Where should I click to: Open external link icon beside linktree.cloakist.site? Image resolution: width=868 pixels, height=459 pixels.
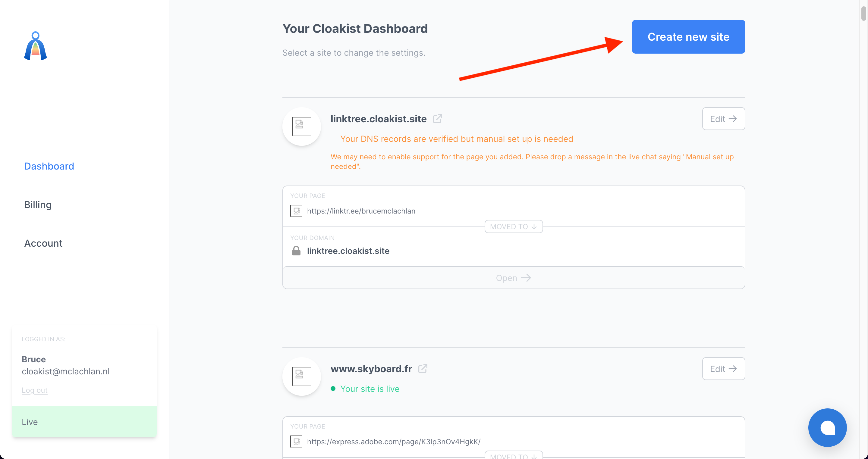click(437, 119)
